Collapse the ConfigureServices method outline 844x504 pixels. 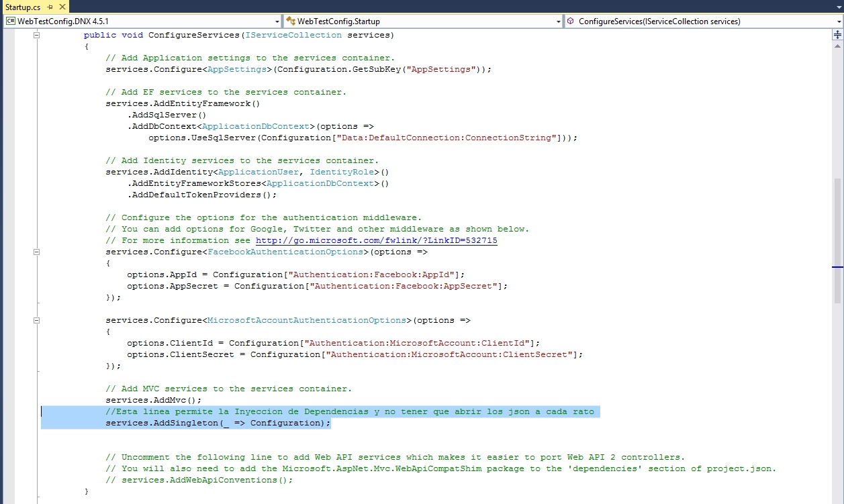36,35
